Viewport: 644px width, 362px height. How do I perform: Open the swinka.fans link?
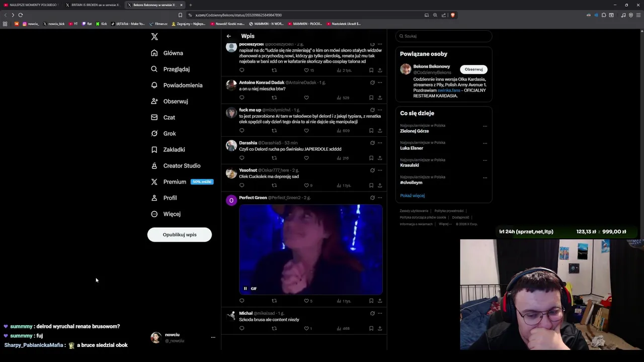coord(449,90)
